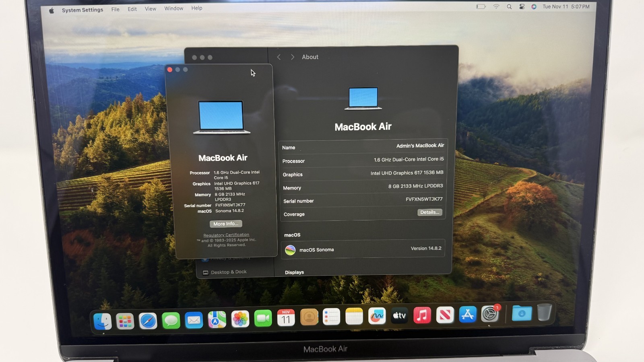Image resolution: width=644 pixels, height=362 pixels.
Task: Click the macOS Sonoma icon in the macOS section
Action: (290, 250)
